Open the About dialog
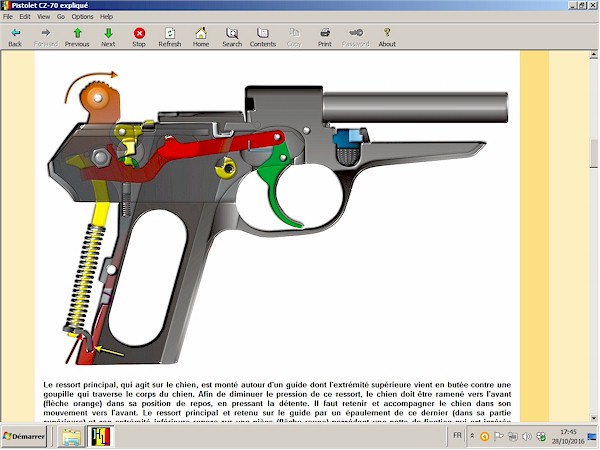 pyautogui.click(x=387, y=37)
